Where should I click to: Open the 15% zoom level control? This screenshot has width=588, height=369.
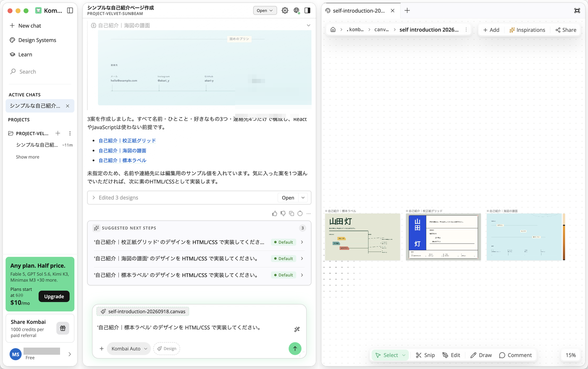click(x=571, y=355)
